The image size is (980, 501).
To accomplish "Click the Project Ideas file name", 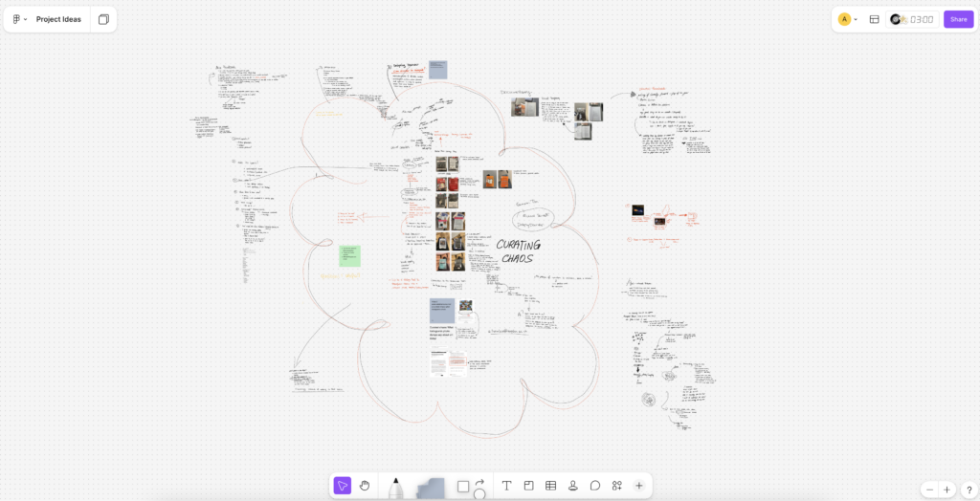I will pos(58,19).
